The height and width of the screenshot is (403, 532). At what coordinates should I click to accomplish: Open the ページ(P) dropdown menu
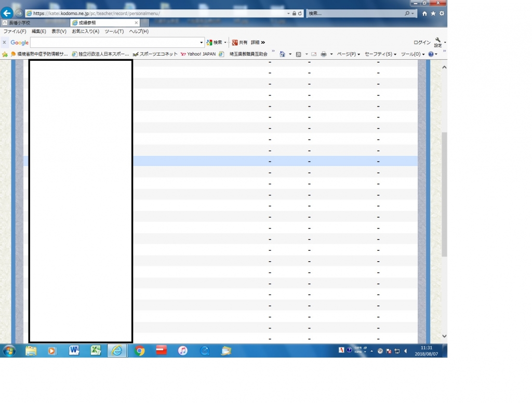pos(349,54)
